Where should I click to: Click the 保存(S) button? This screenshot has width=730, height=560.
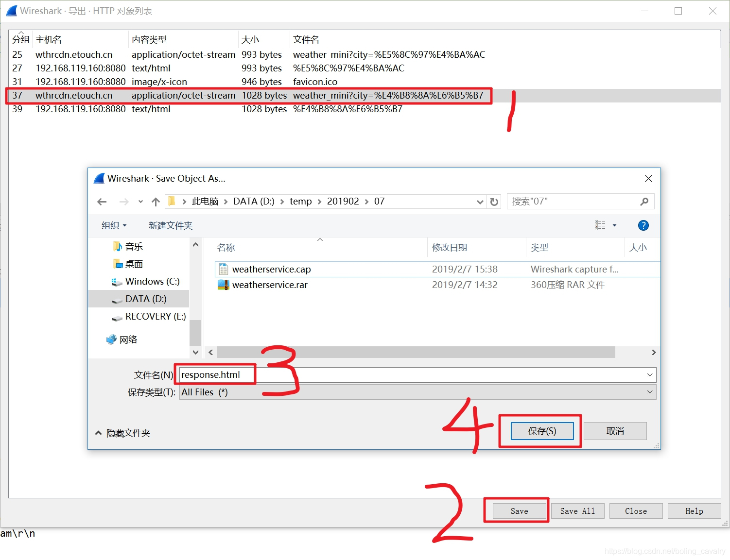(542, 431)
